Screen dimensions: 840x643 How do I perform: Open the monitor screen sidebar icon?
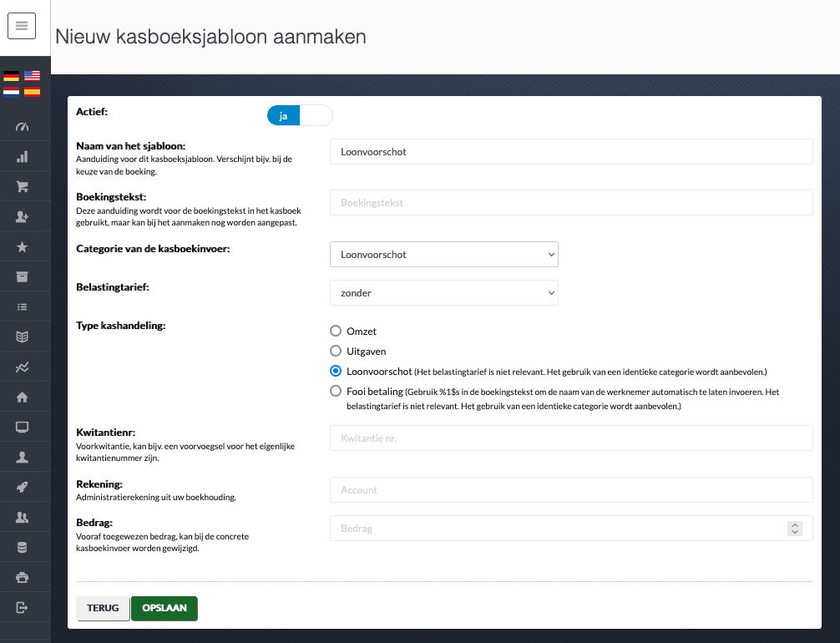22,427
